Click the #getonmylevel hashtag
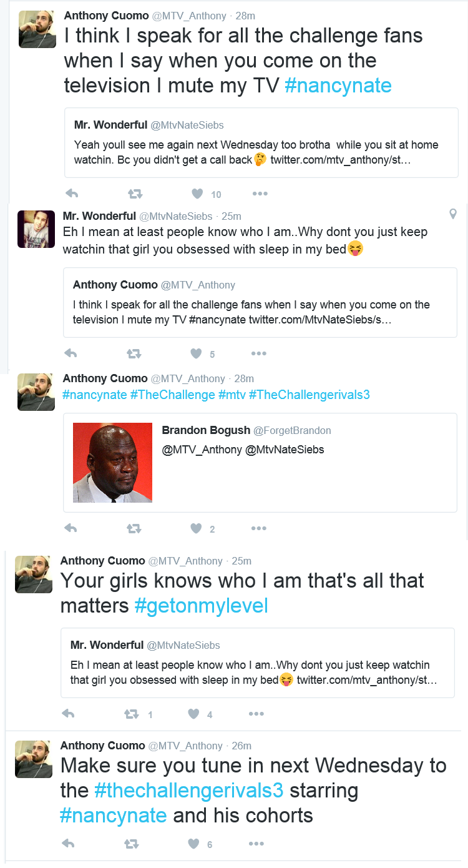The image size is (468, 868). (201, 606)
